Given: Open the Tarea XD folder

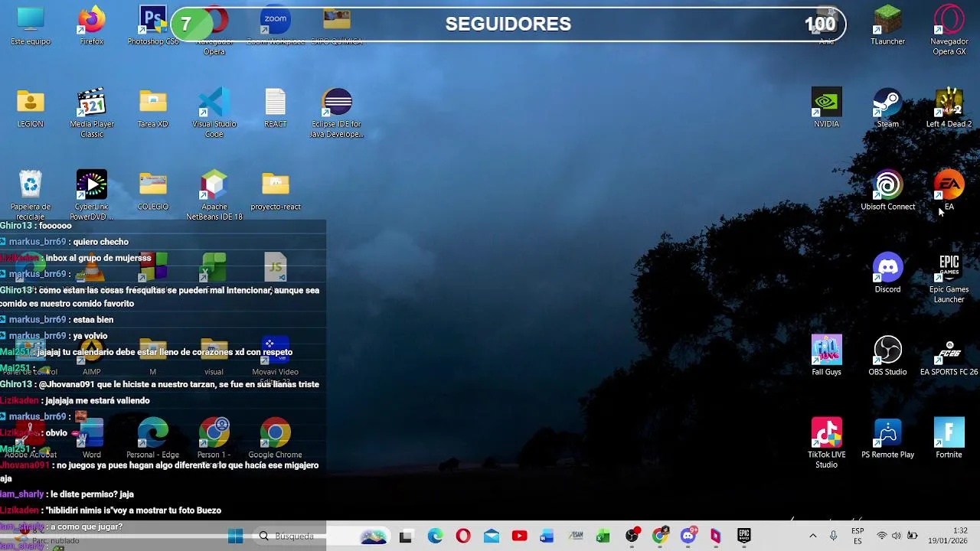Looking at the screenshot, I should tap(153, 108).
